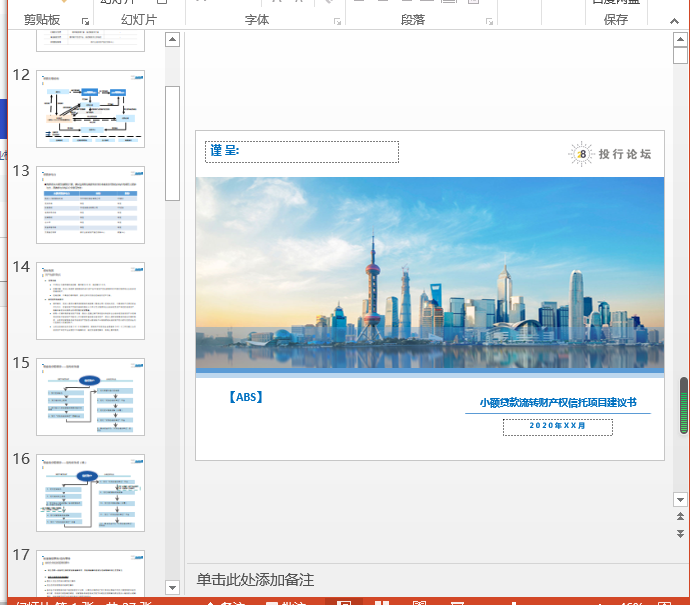Select slide 17 thumbnail

click(x=90, y=573)
